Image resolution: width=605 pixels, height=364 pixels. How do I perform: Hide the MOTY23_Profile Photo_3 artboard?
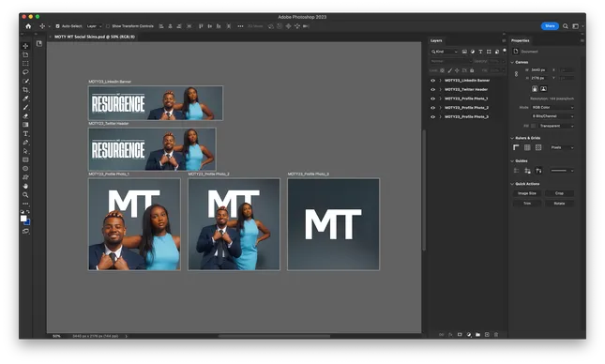tap(432, 117)
